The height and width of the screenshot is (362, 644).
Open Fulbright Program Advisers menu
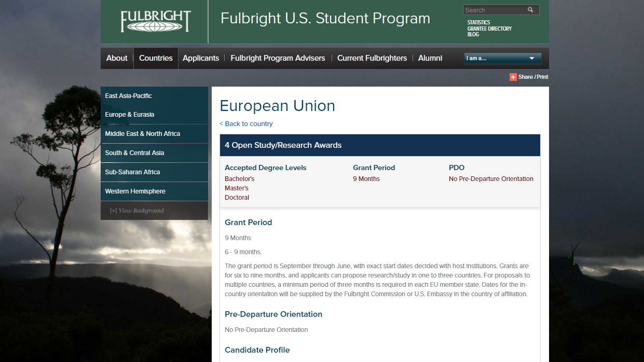[278, 58]
